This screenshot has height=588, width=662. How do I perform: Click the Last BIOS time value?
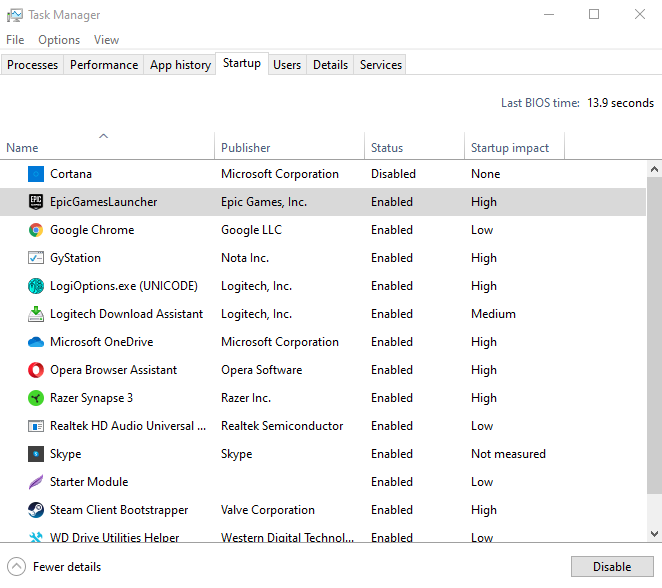click(620, 103)
